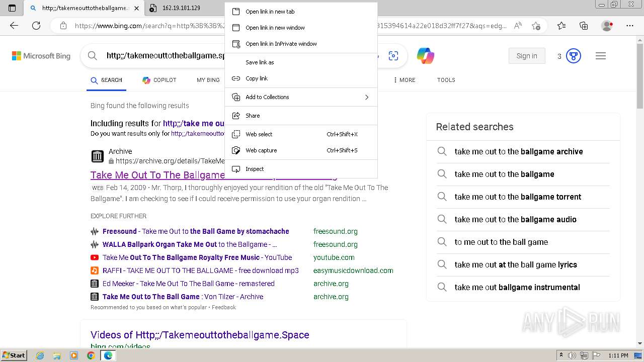Open Videos of Takemeouttotheballgame.Space heading
The width and height of the screenshot is (644, 362).
coord(200,335)
